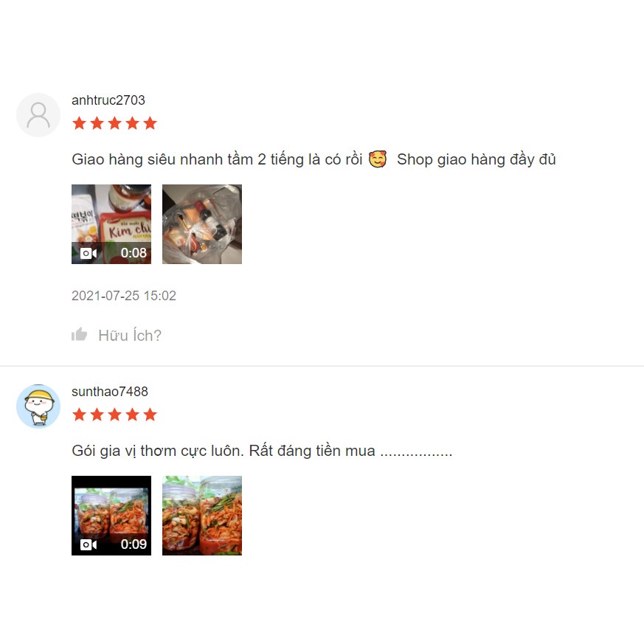
Task: Open sunthao7488's cartoon avatar picture
Action: pos(38,406)
